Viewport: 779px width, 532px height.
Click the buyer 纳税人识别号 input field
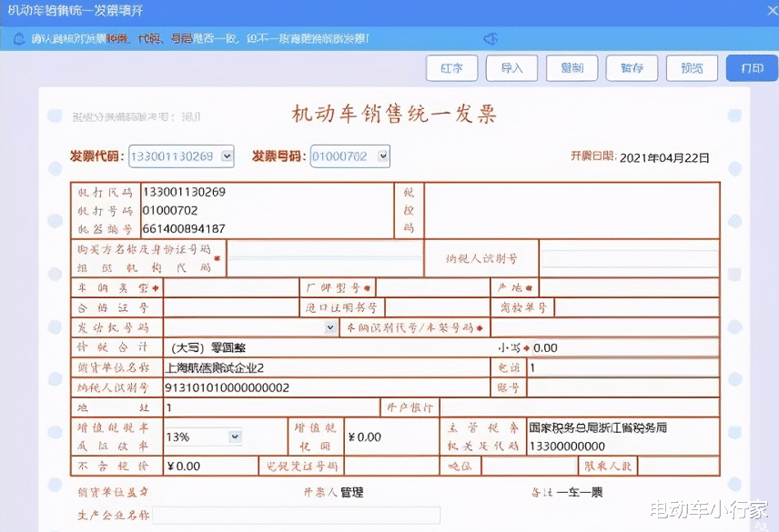(630, 258)
